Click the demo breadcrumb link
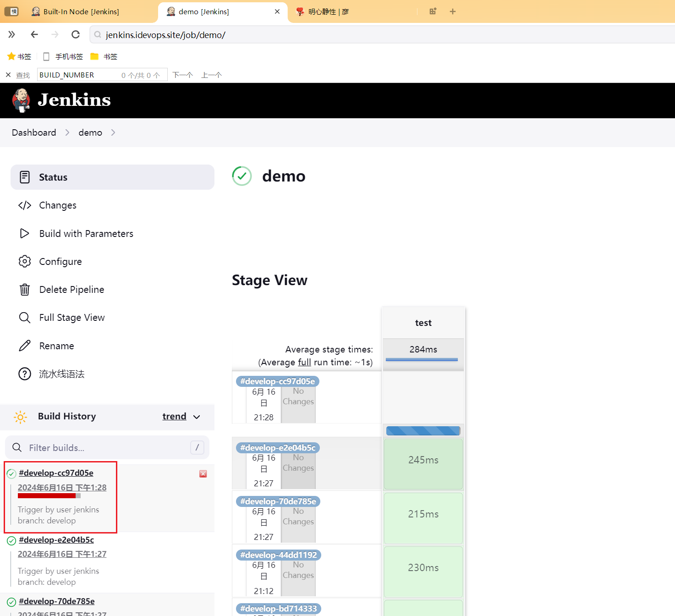The height and width of the screenshot is (616, 675). (90, 132)
